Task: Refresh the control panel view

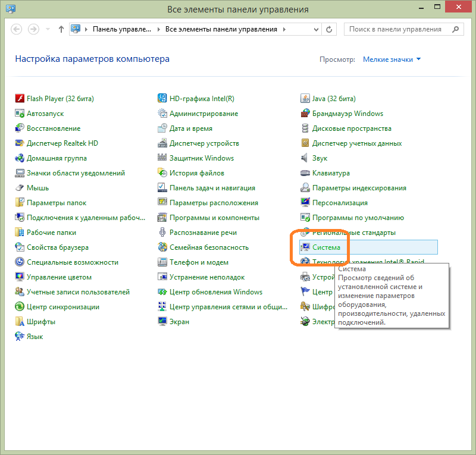Action: (x=329, y=30)
